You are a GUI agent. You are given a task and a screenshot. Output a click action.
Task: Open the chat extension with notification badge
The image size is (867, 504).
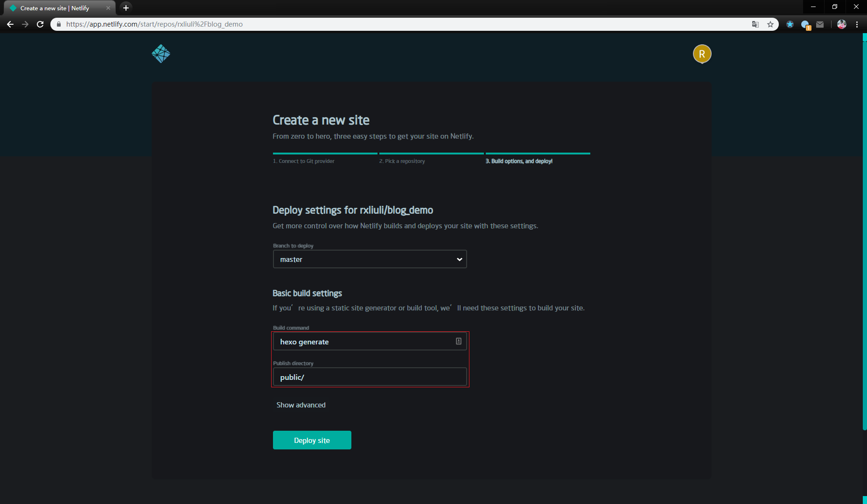[x=805, y=25]
